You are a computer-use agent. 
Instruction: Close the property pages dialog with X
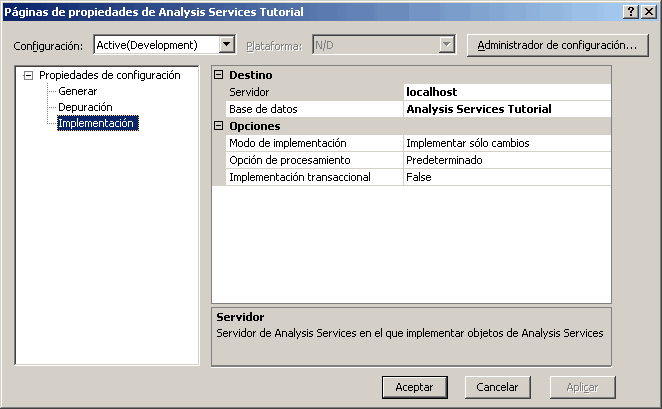click(649, 12)
